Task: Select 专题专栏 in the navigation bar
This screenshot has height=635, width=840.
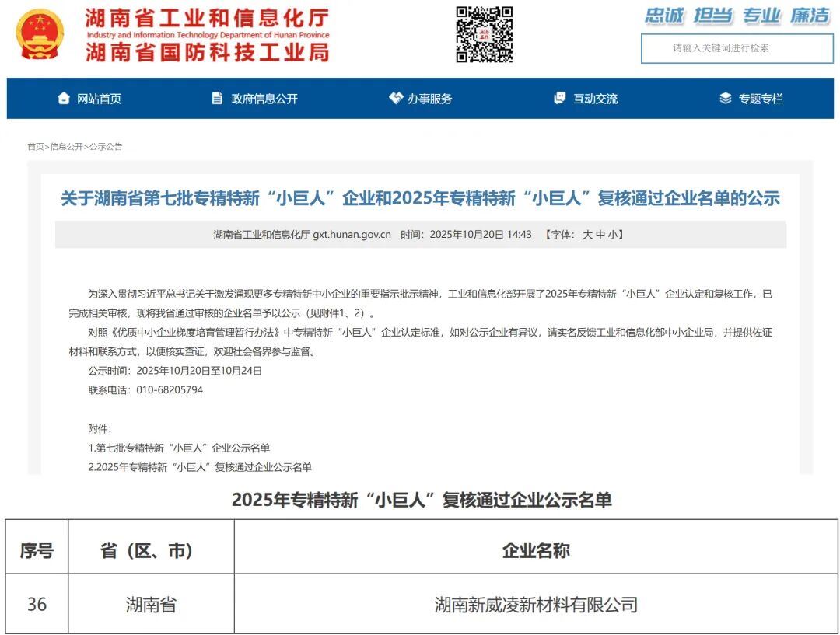Action: 761,99
